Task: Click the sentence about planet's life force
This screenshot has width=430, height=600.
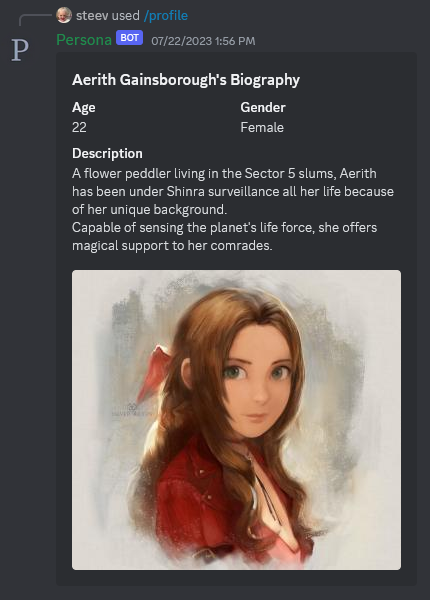Action: pyautogui.click(x=225, y=236)
